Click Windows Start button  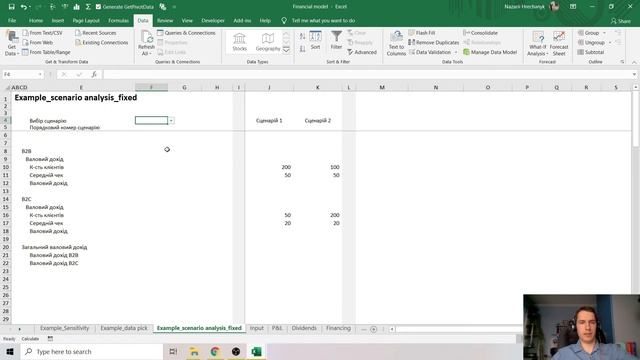10,351
